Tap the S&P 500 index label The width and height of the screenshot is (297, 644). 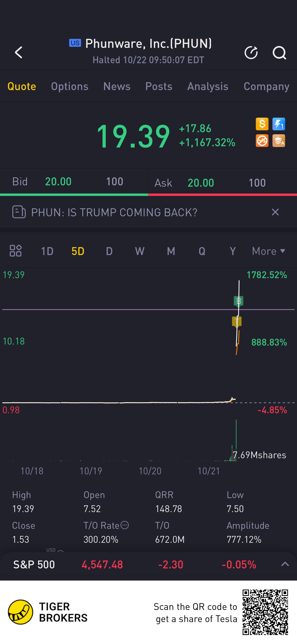click(x=34, y=564)
